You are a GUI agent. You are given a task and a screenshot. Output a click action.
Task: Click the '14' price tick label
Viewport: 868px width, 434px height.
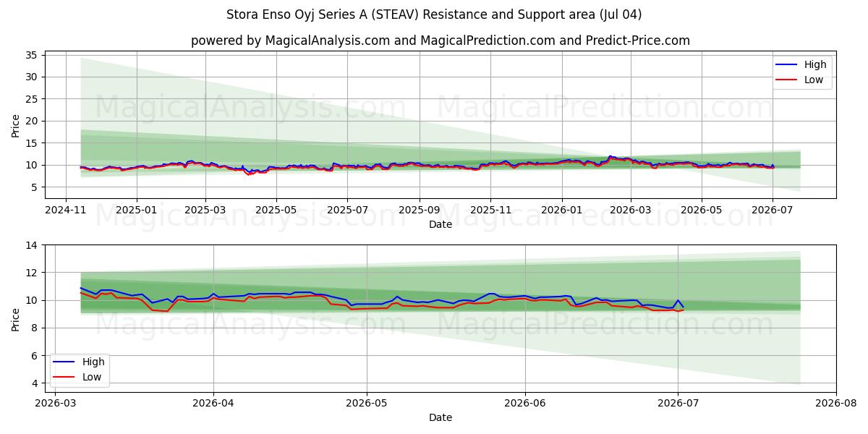coord(31,245)
